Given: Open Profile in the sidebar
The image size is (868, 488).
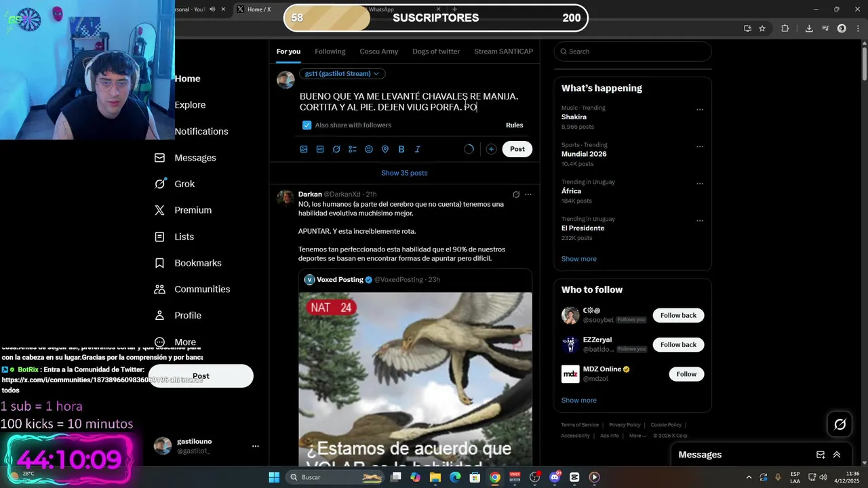Looking at the screenshot, I should [178, 315].
